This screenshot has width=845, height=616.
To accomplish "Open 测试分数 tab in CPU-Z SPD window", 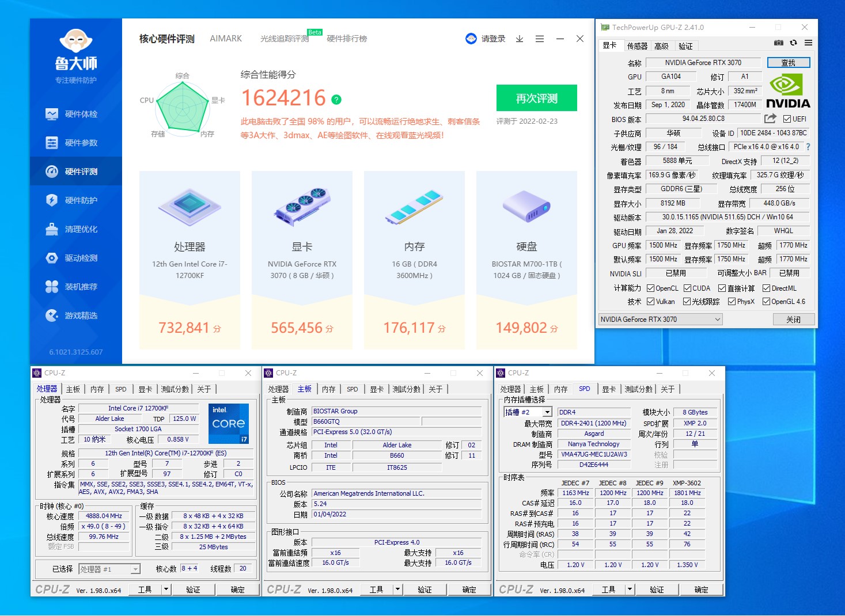I will click(639, 389).
